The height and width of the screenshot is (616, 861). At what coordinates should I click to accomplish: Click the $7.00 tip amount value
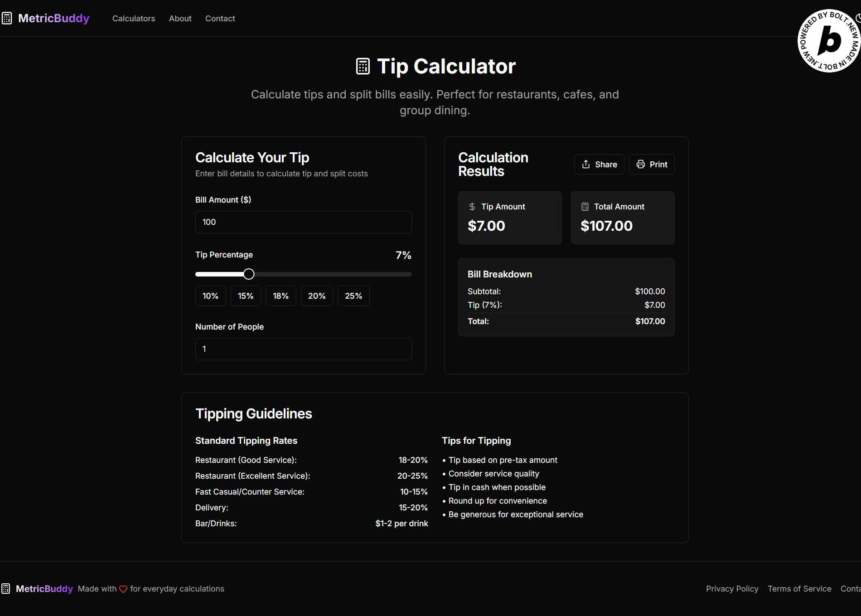point(486,226)
